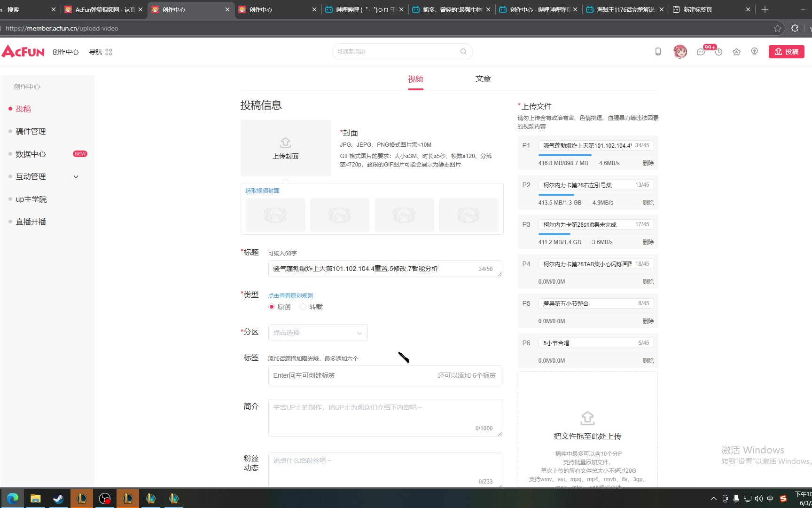The width and height of the screenshot is (812, 508).
Task: Open the 分区 category dropdown
Action: [318, 333]
